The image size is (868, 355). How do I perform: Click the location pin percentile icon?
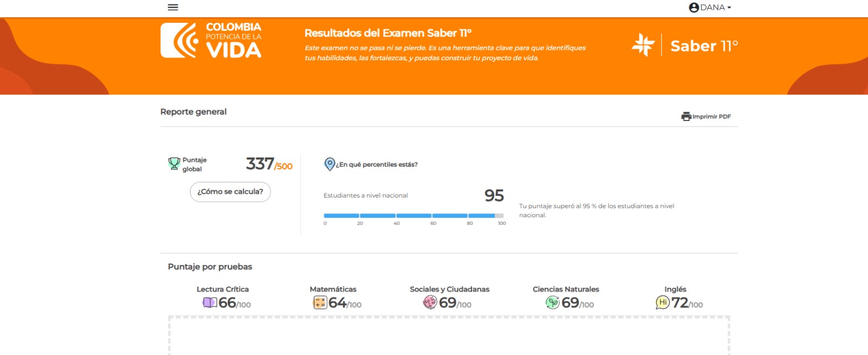pyautogui.click(x=329, y=164)
